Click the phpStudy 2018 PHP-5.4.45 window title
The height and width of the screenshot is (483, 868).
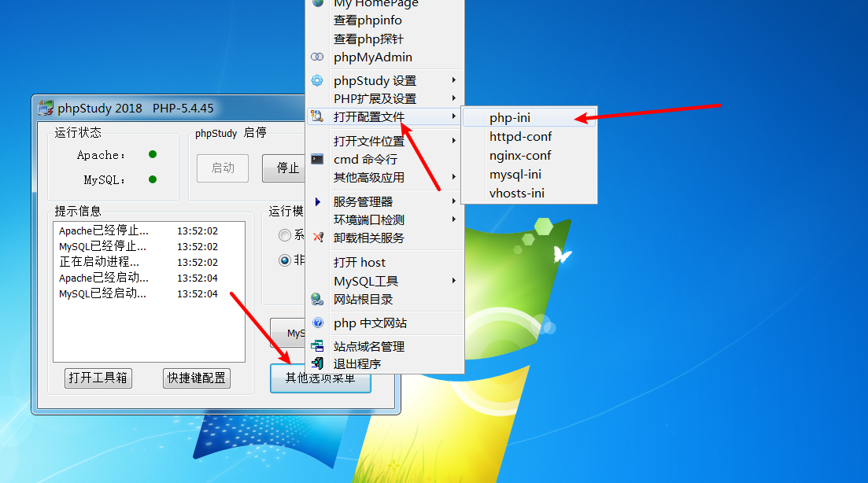135,108
